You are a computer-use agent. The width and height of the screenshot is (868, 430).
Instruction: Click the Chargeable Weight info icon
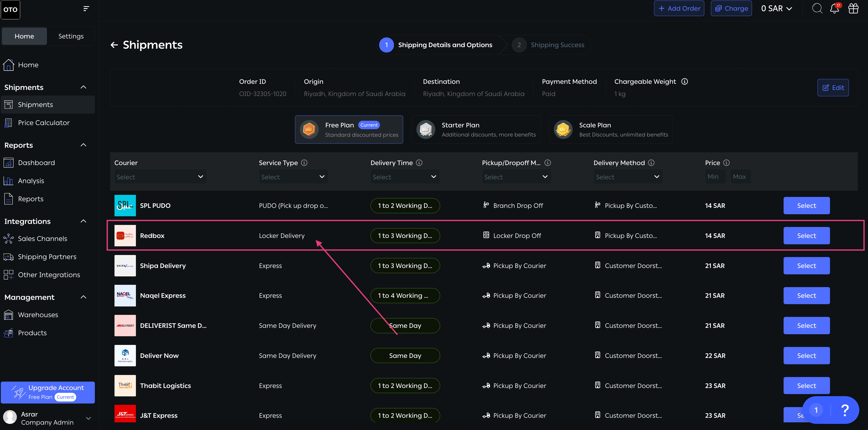pos(684,82)
